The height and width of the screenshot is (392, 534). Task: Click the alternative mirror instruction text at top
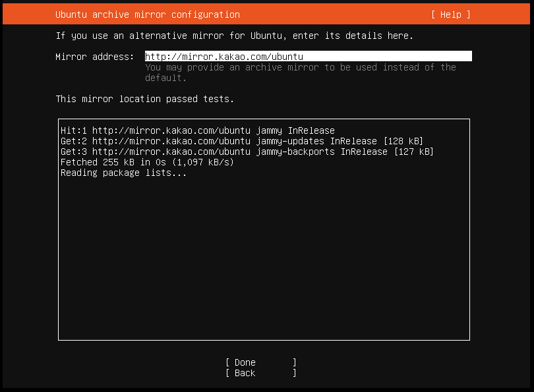(234, 36)
